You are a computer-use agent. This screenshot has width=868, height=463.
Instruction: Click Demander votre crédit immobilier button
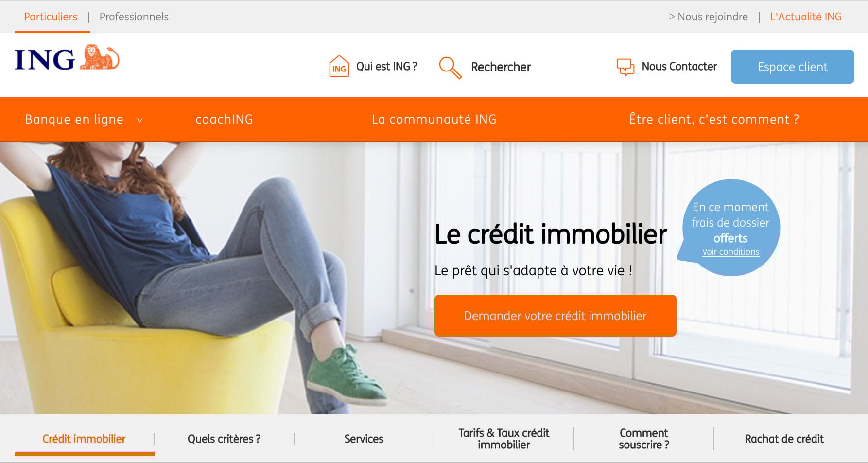tap(555, 316)
